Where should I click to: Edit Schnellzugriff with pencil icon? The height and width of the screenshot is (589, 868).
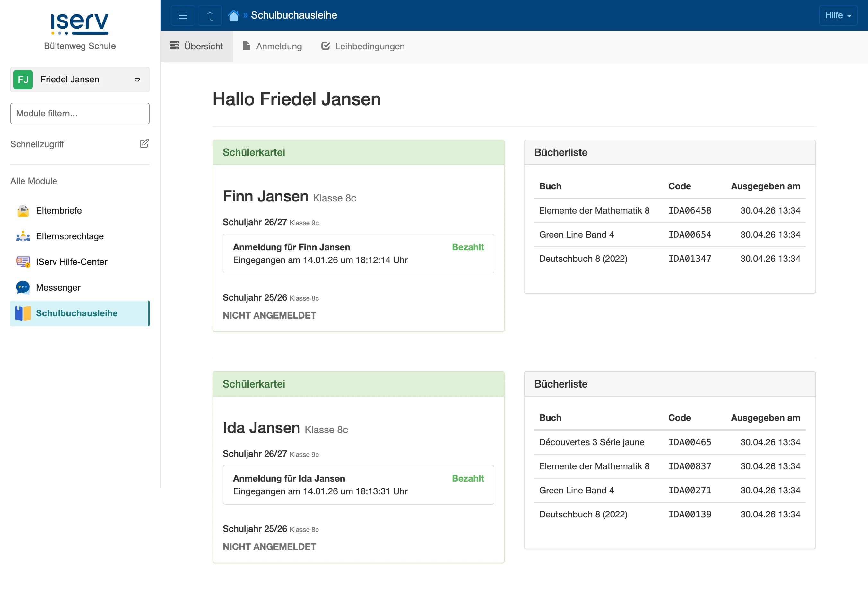(x=144, y=144)
